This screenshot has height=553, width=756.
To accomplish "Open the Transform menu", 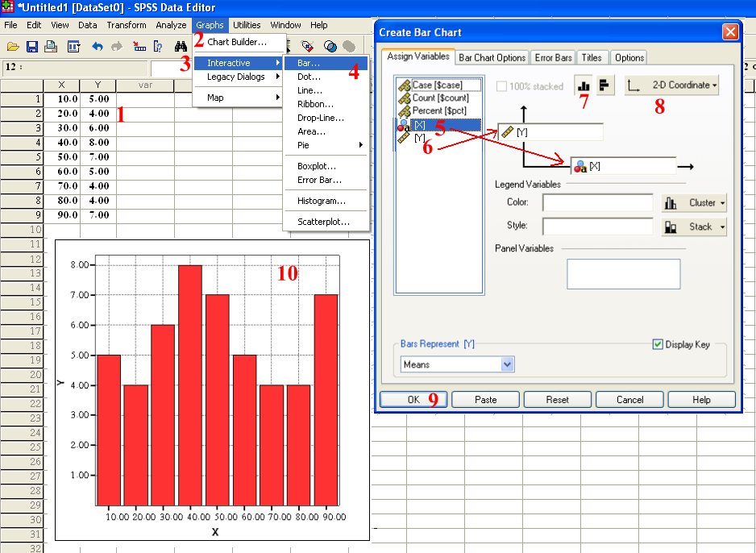I will point(127,25).
